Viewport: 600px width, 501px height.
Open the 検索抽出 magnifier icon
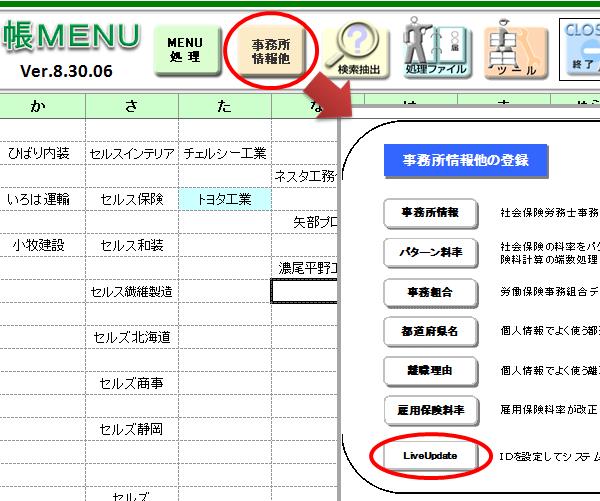click(x=356, y=50)
